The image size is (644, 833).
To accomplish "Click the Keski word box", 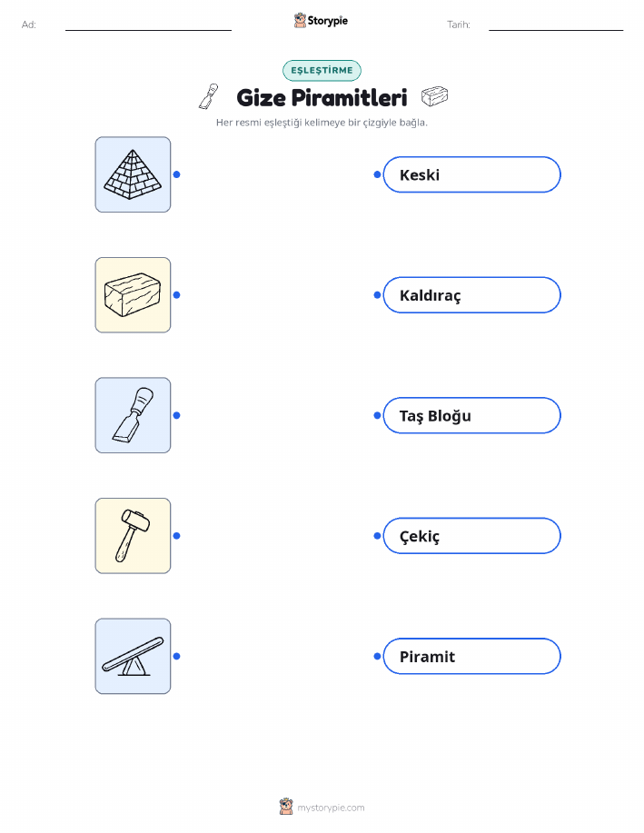I will tap(471, 174).
